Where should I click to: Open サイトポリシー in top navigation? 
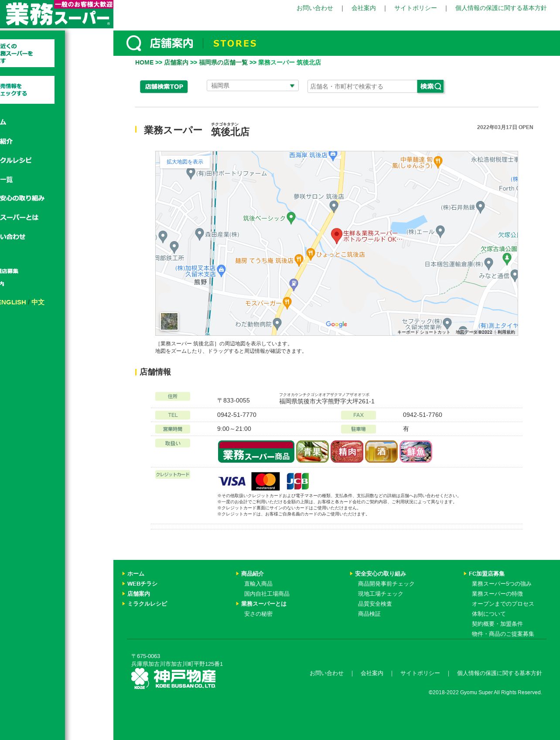[416, 8]
